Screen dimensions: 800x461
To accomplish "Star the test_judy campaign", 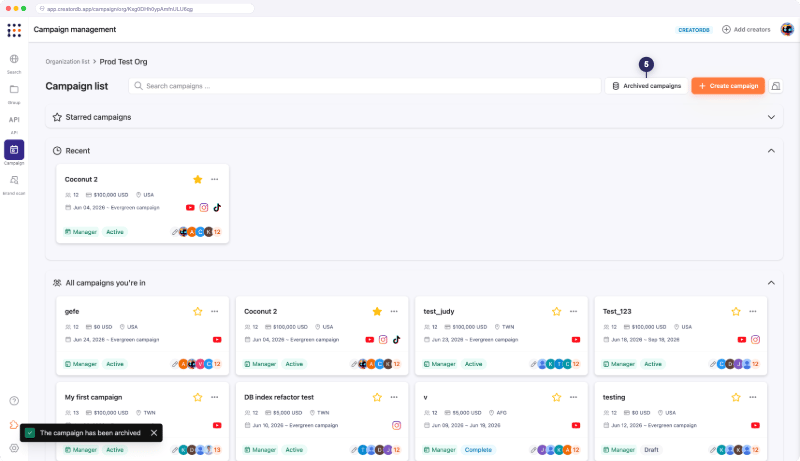I will (x=557, y=311).
